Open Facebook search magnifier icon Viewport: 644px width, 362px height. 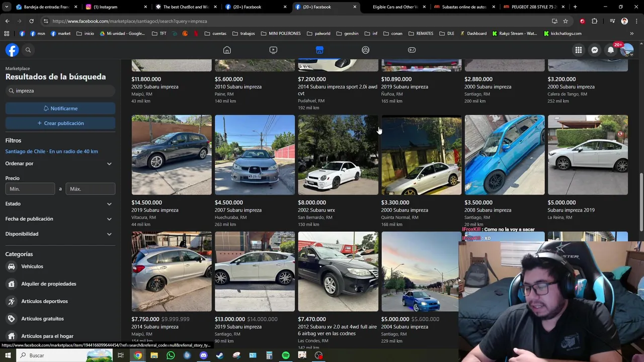click(28, 50)
